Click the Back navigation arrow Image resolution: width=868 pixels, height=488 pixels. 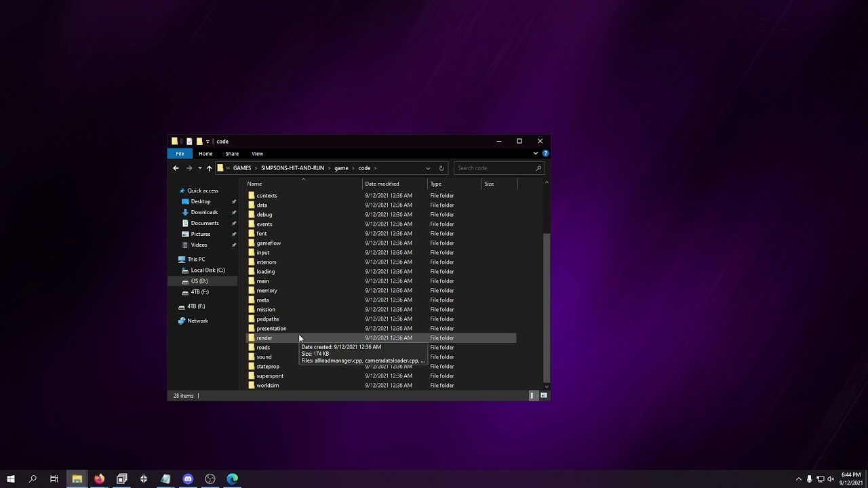pyautogui.click(x=176, y=168)
